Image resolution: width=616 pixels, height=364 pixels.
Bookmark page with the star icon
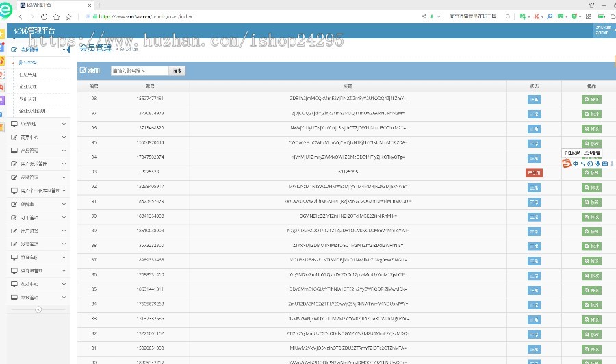click(x=68, y=16)
